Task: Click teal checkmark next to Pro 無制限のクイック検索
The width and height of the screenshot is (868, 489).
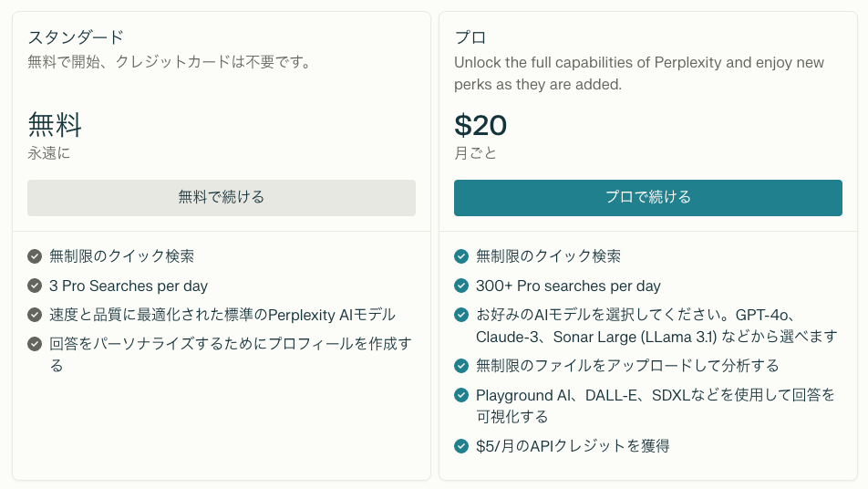Action: click(x=461, y=256)
